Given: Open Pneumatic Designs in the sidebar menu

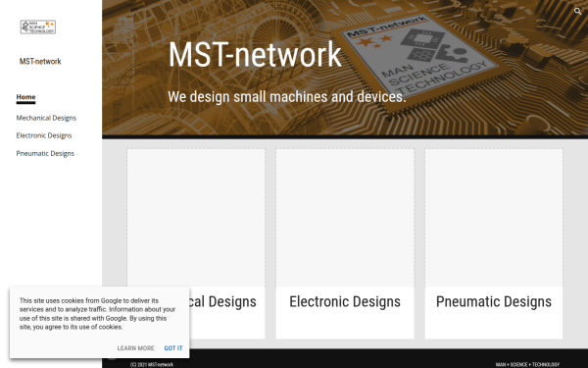Looking at the screenshot, I should pos(45,154).
